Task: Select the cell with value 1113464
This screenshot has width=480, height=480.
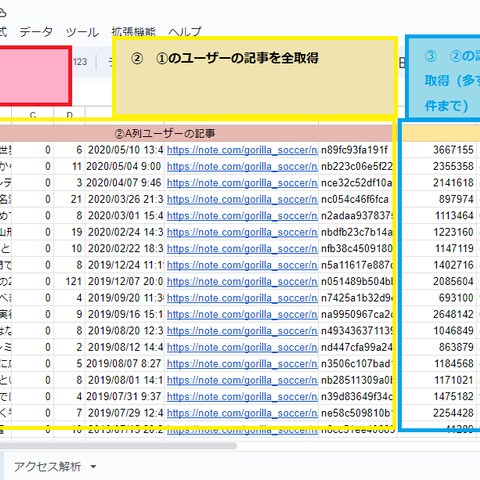Action: [438, 216]
